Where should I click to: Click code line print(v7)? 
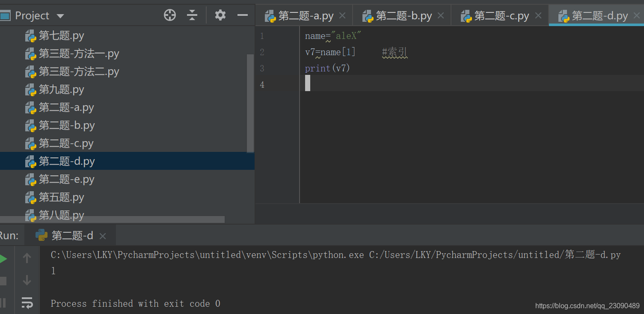click(328, 68)
